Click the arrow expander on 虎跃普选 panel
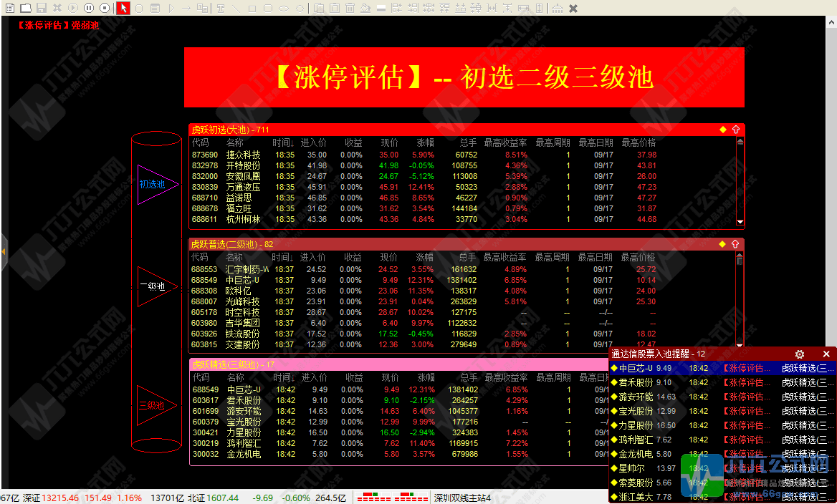The image size is (837, 504). pos(734,243)
